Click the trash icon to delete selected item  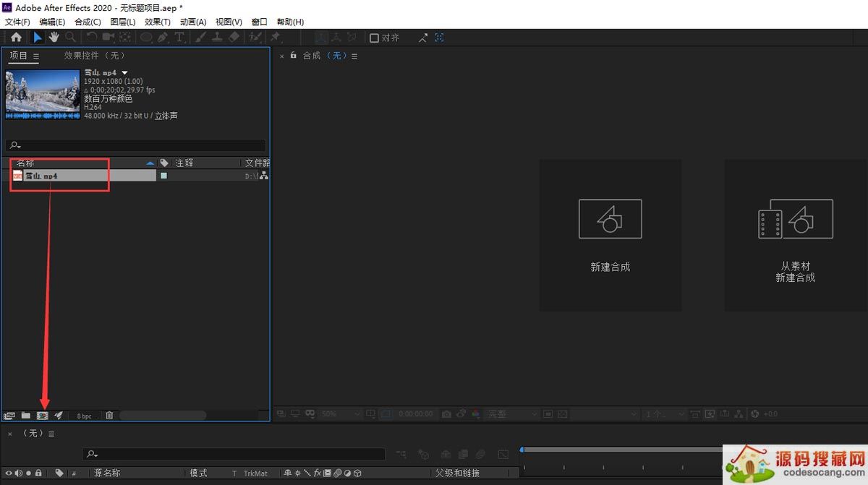109,416
